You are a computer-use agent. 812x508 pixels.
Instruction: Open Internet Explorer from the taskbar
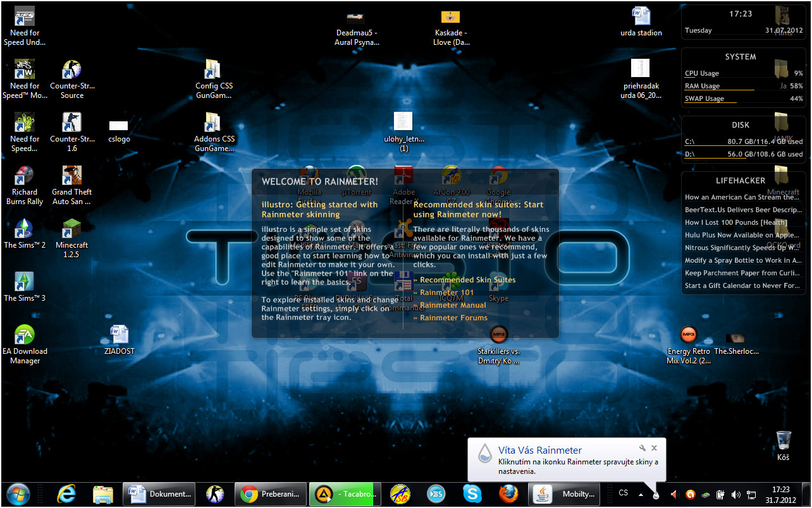(x=66, y=494)
